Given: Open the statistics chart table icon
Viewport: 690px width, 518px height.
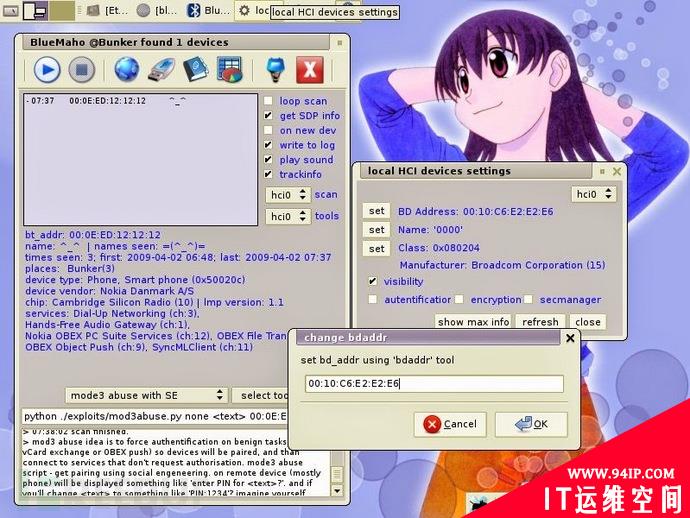Looking at the screenshot, I should [230, 69].
